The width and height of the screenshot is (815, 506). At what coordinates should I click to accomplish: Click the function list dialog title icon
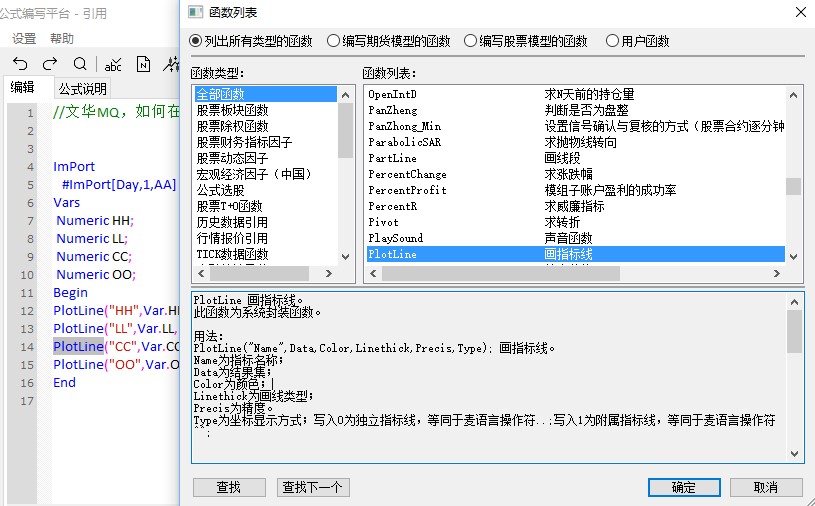tap(195, 12)
